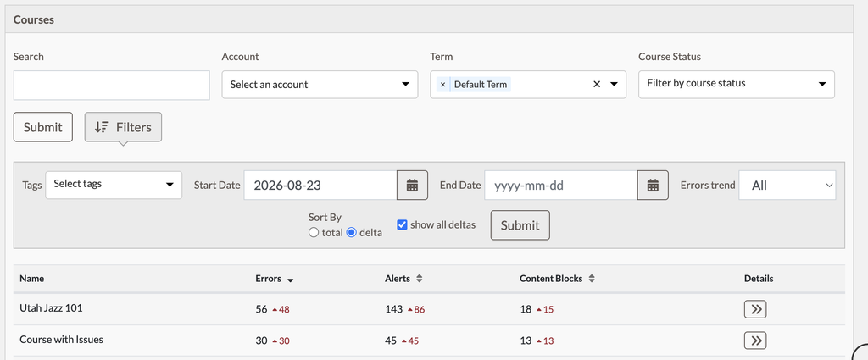Focus the Search text field
Image resolution: width=868 pixels, height=360 pixels.
coord(111,86)
